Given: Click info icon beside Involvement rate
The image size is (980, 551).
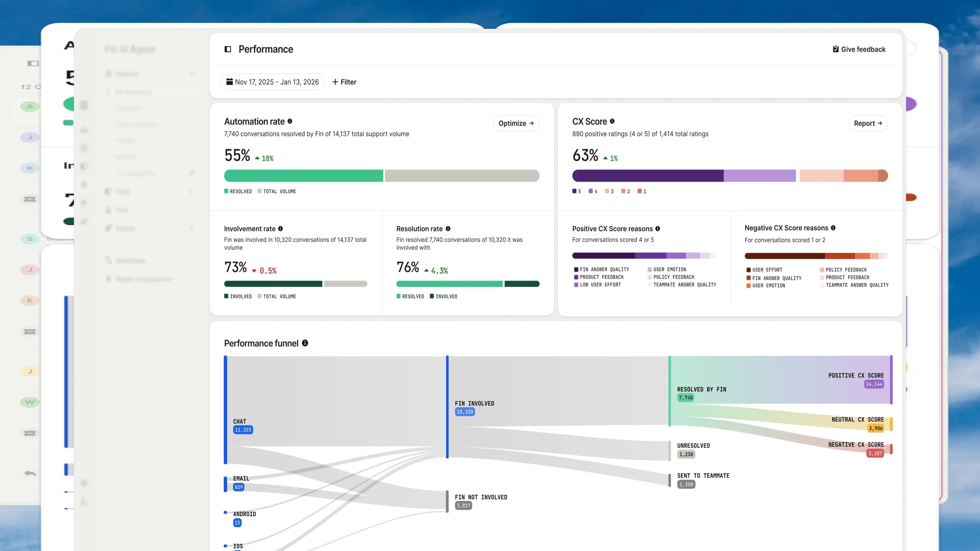Looking at the screenshot, I should pyautogui.click(x=280, y=229).
